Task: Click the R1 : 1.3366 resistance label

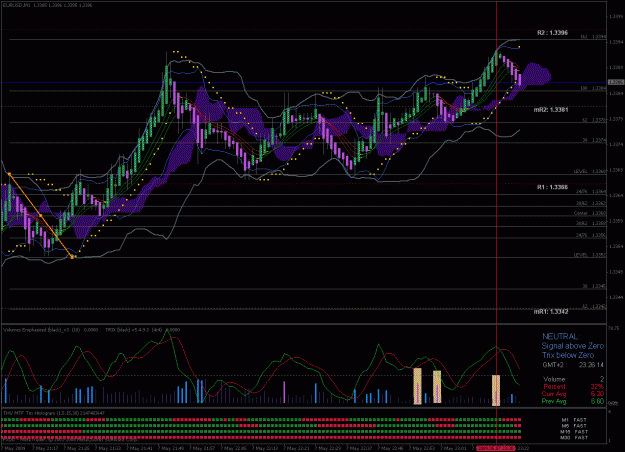Action: [552, 187]
